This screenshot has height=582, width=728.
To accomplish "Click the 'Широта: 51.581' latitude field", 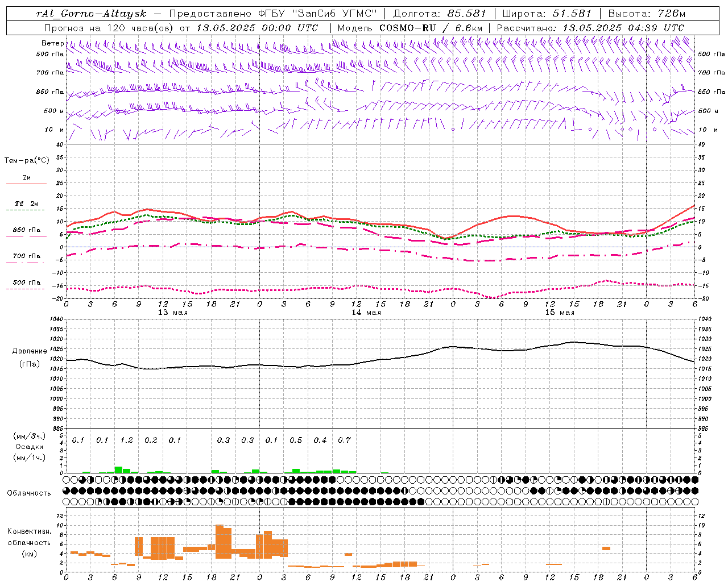I will click(x=547, y=14).
